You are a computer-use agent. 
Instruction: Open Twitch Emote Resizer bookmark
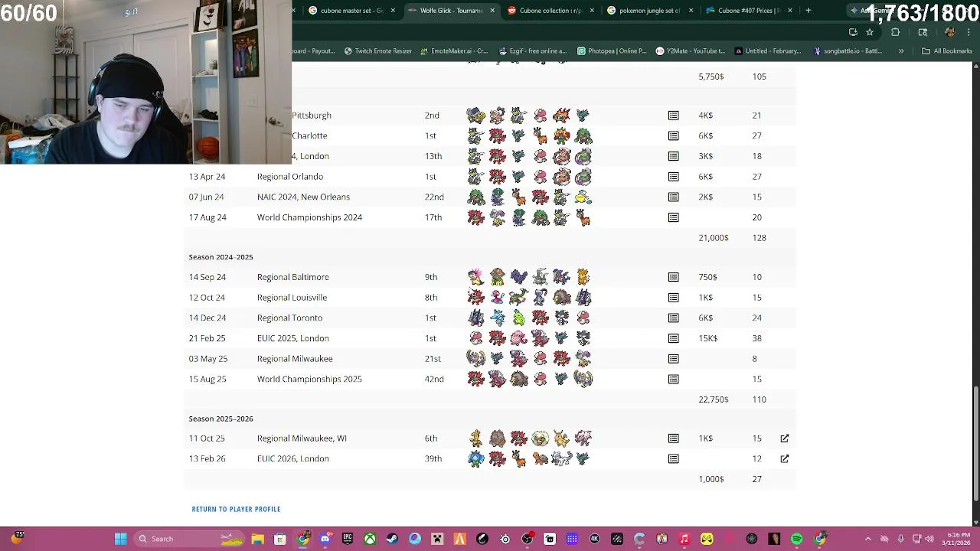tap(378, 51)
